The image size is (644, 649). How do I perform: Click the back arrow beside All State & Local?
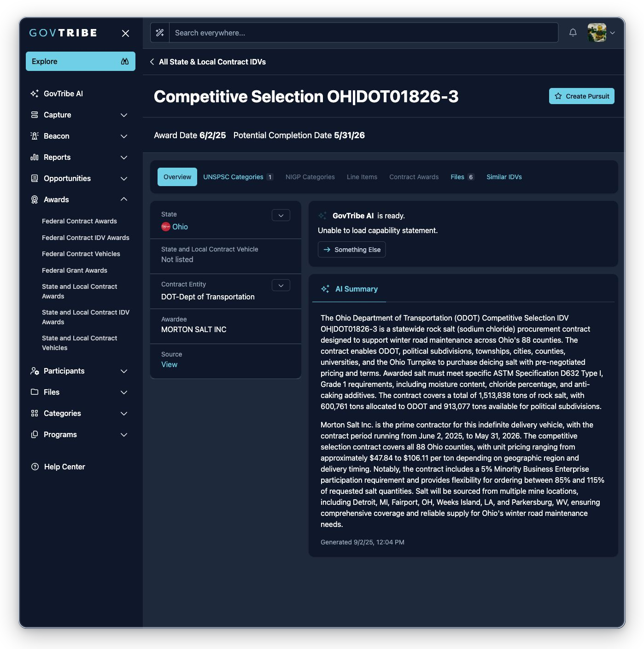point(152,62)
